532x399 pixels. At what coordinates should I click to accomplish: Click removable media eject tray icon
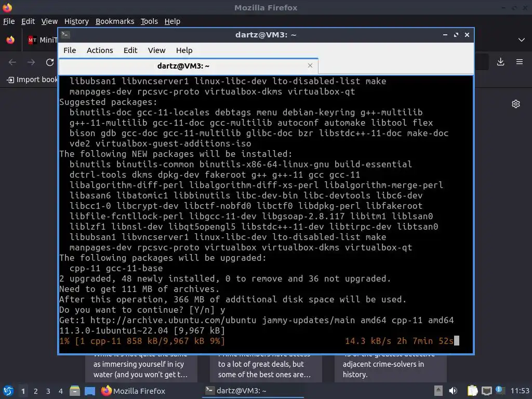click(438, 391)
